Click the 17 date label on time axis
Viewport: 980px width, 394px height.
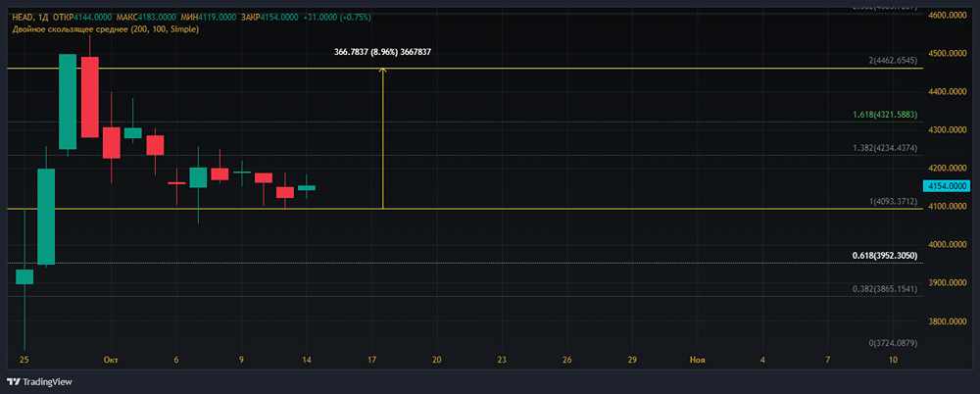point(371,360)
